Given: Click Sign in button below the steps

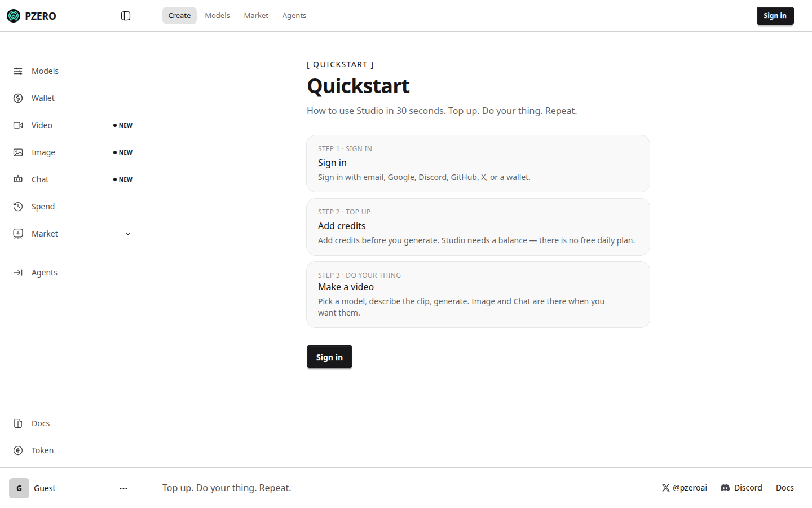Looking at the screenshot, I should coord(329,357).
